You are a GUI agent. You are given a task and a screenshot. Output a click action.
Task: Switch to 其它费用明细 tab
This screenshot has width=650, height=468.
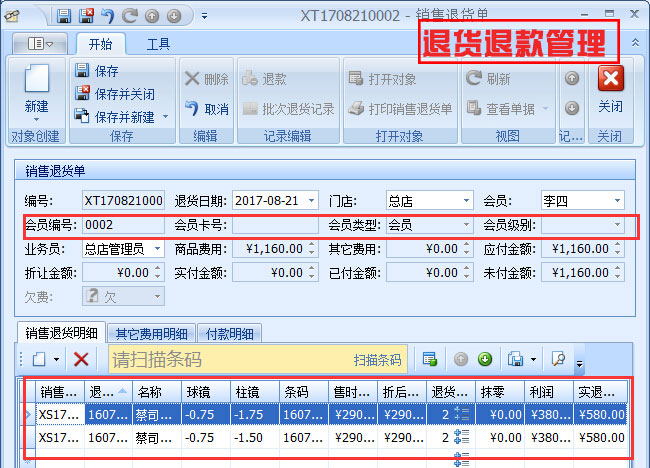(x=151, y=333)
